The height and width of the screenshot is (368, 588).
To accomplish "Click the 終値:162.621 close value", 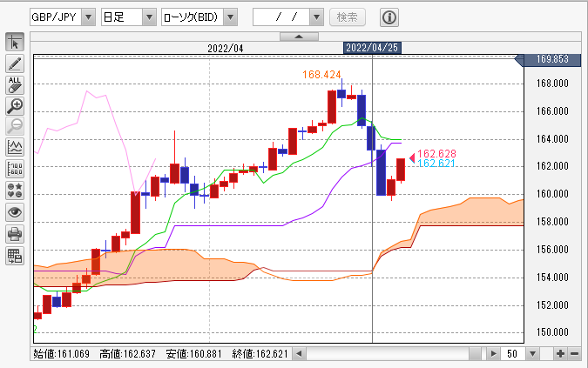I will coord(260,354).
